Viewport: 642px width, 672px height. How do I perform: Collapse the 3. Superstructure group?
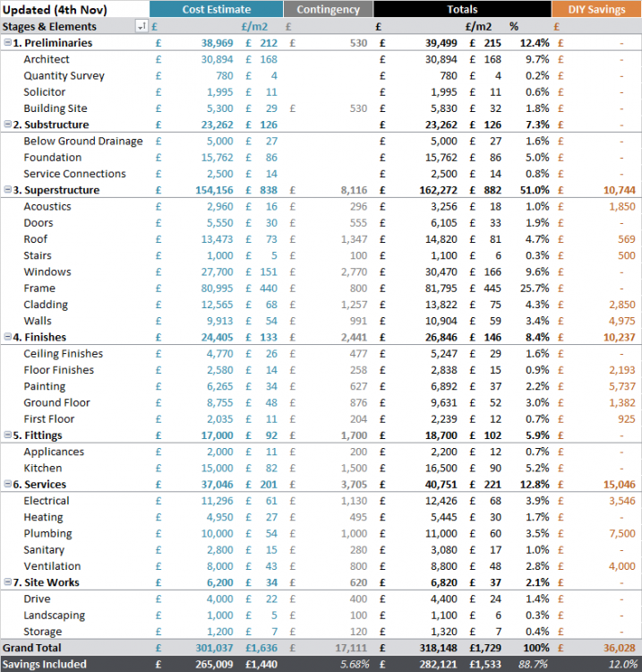[7, 189]
